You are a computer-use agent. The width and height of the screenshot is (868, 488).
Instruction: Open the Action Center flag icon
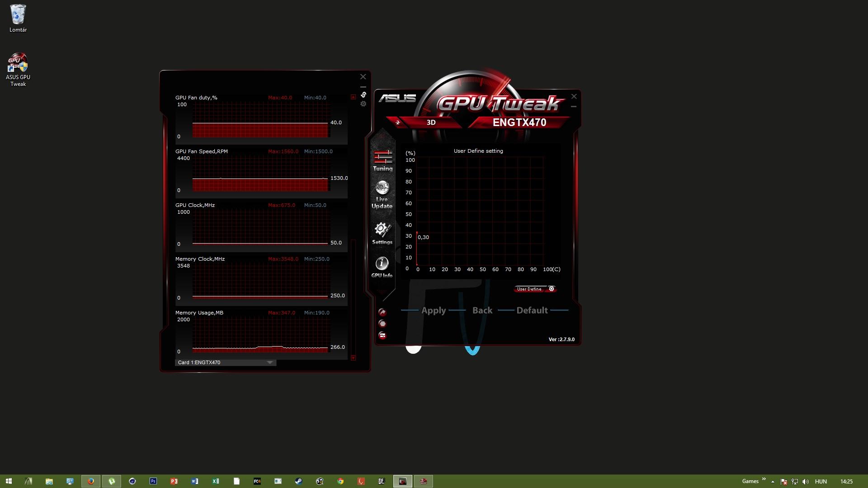coord(784,482)
